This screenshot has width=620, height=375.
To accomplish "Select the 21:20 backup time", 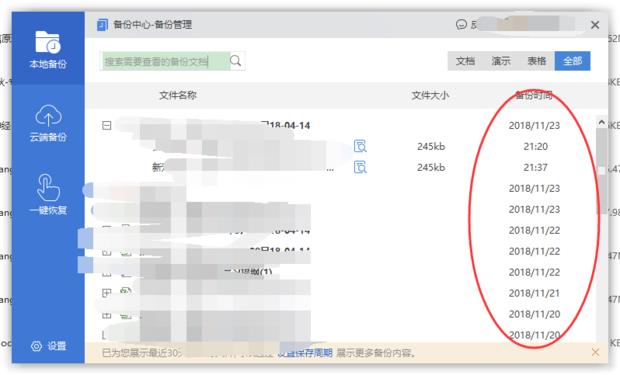I will 535,146.
